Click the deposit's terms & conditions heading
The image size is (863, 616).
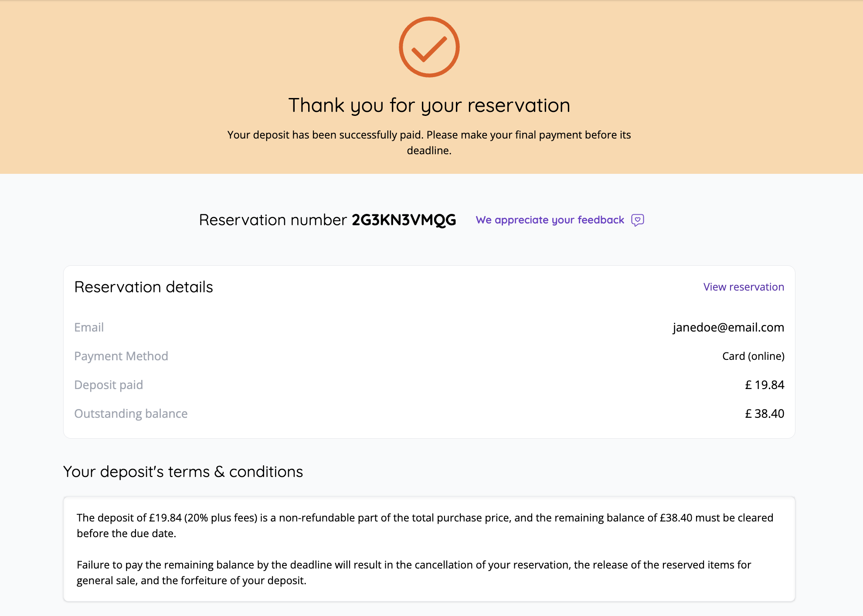[x=183, y=472]
